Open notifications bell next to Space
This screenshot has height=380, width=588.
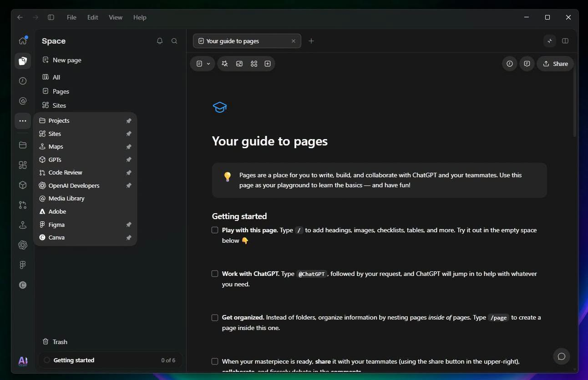[160, 41]
